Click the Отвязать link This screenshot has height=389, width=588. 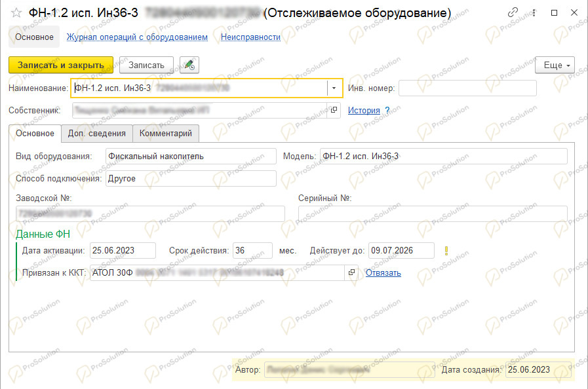[x=383, y=273]
